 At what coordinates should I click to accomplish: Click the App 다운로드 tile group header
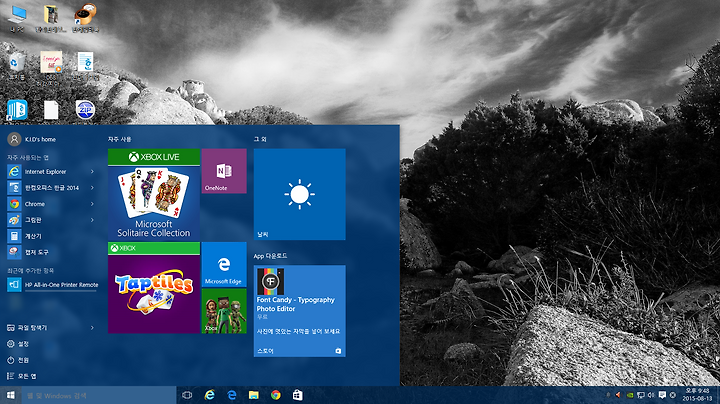270,256
